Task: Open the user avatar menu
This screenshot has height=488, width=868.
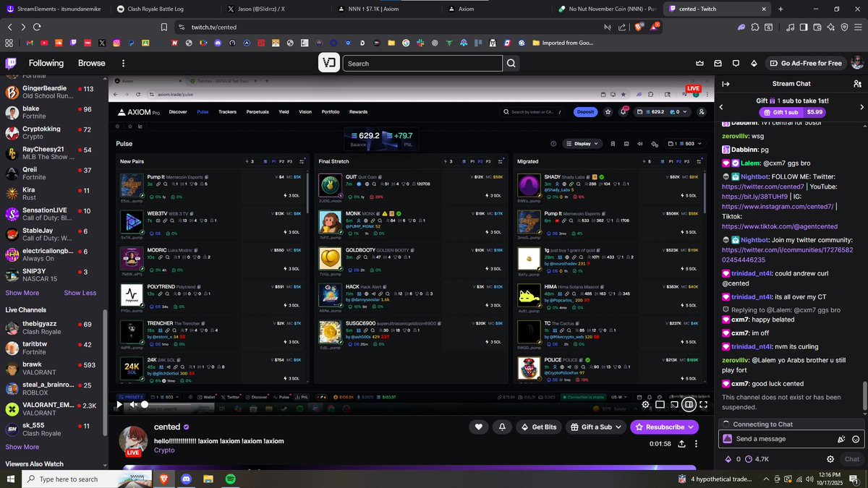Action: point(856,64)
